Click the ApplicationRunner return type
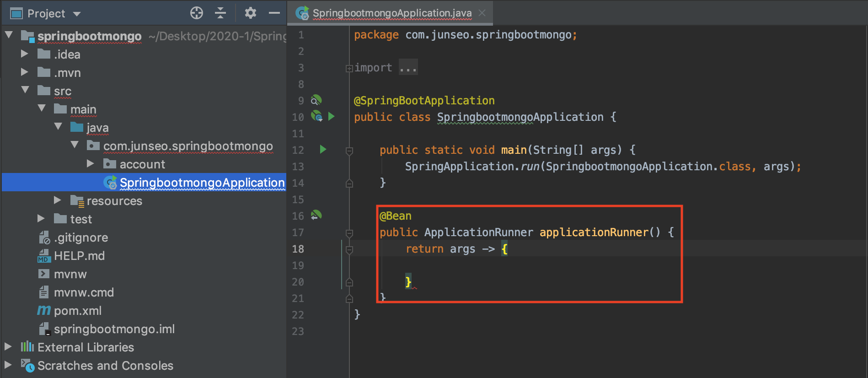 (479, 232)
